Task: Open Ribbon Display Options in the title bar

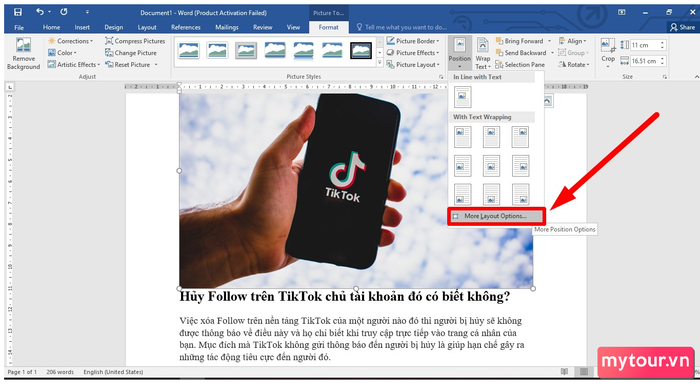Action: (621, 12)
